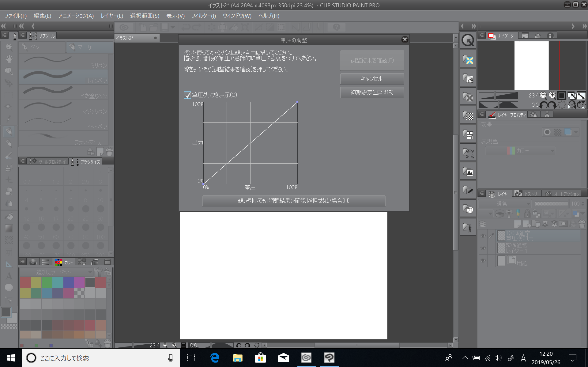
Task: Open the フィルター(I) menu
Action: [203, 16]
